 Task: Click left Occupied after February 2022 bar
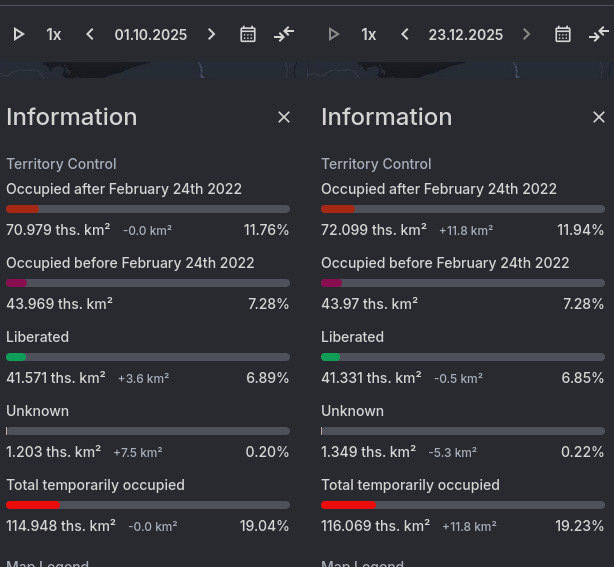click(148, 209)
